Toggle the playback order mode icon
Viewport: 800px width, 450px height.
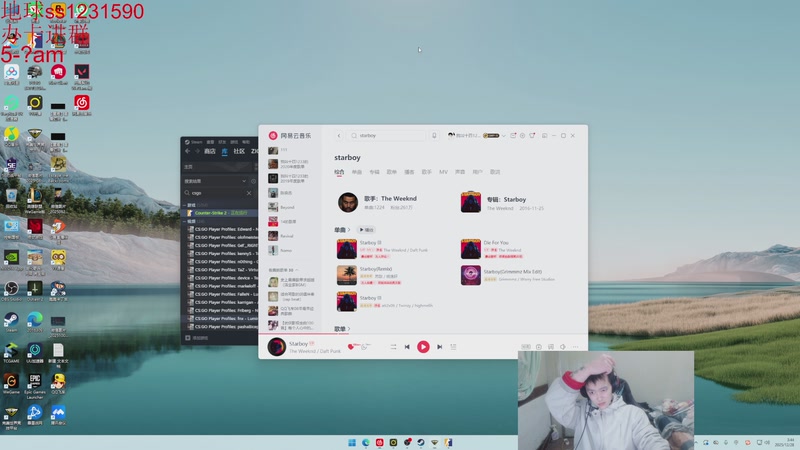coord(393,347)
